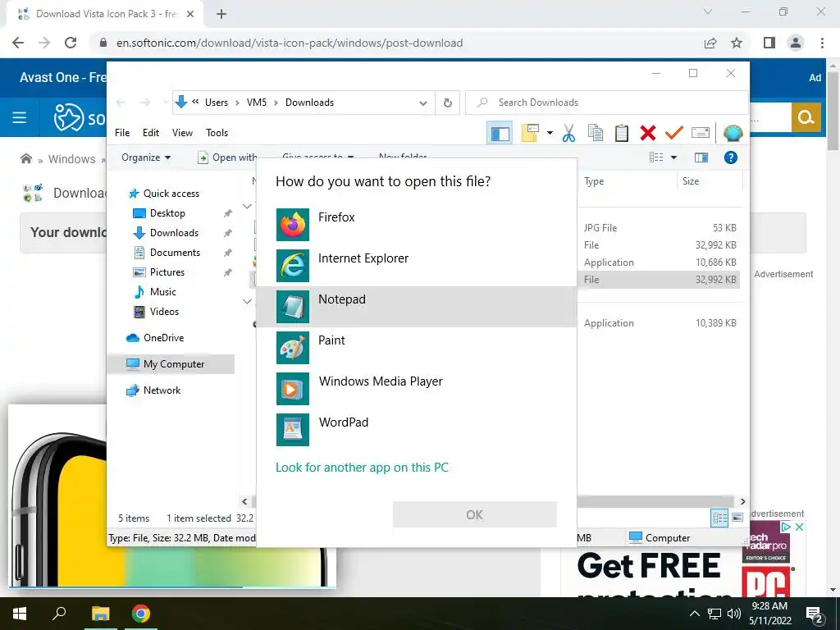Click the folder options toolbar icon
The width and height of the screenshot is (840, 630).
coord(530,133)
